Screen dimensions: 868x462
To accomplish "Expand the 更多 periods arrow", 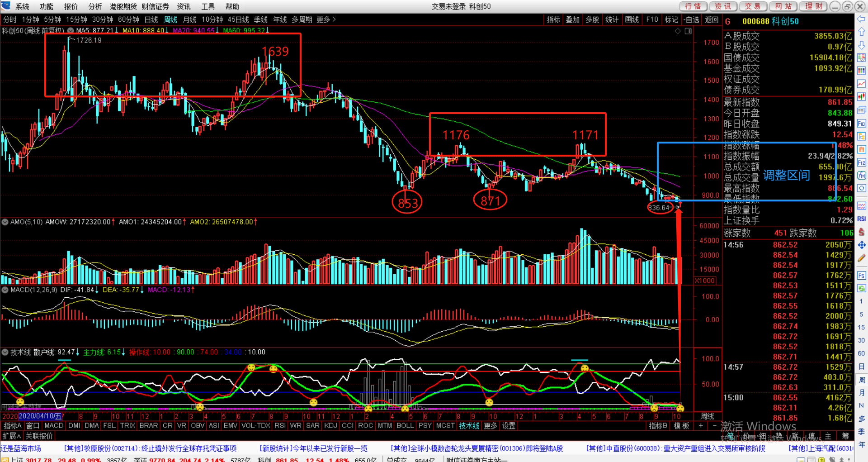I will pos(326,19).
